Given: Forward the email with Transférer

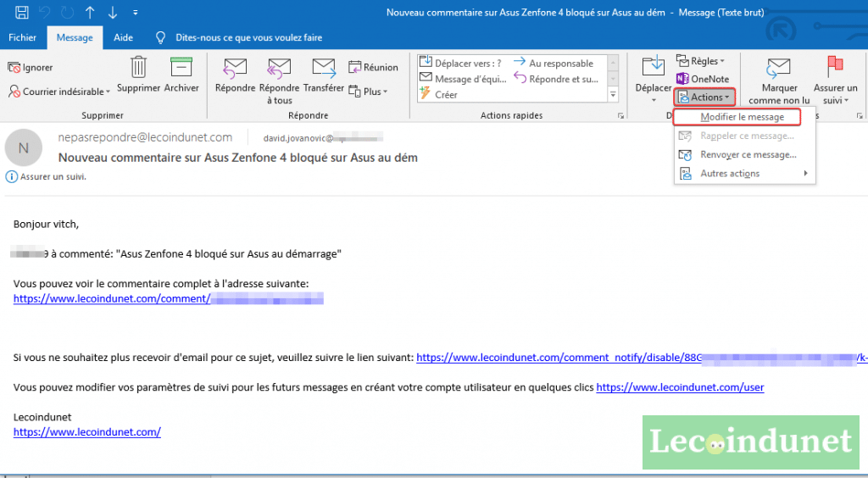Looking at the screenshot, I should point(323,68).
